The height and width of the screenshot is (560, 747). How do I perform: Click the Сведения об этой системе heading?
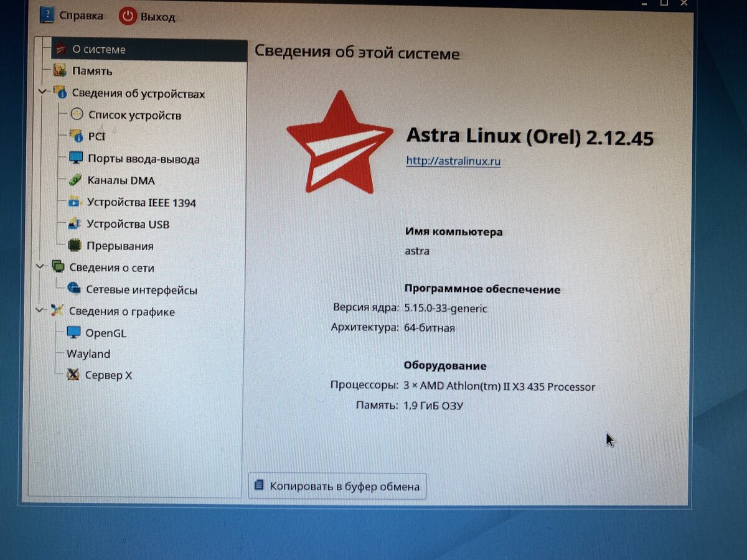click(357, 52)
